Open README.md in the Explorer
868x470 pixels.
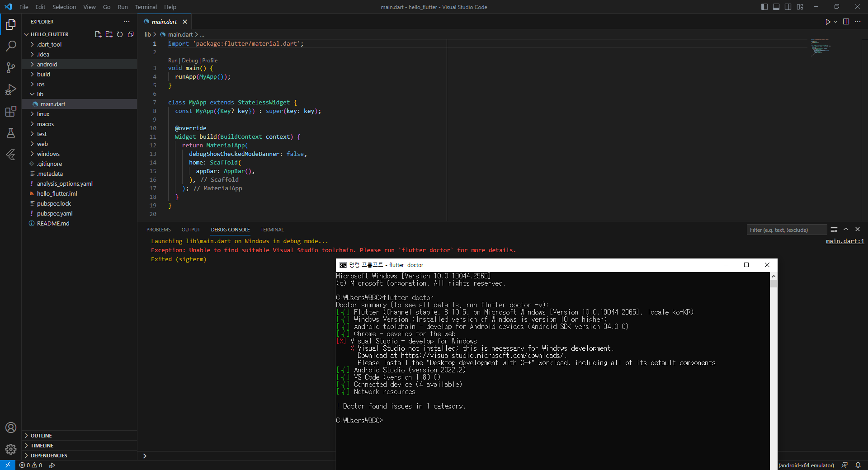tap(79, 223)
